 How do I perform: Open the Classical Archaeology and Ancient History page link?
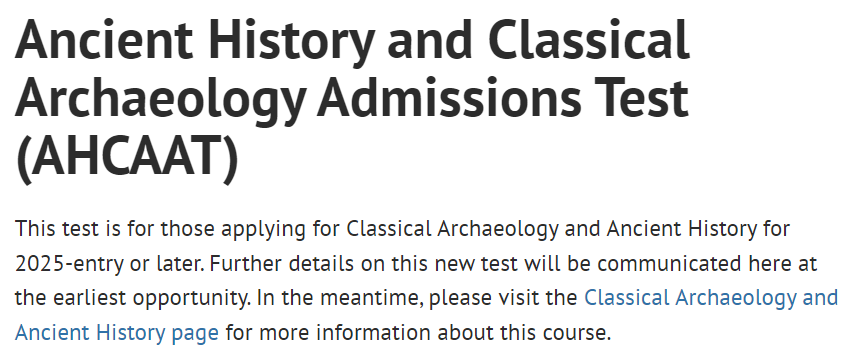pyautogui.click(x=711, y=298)
